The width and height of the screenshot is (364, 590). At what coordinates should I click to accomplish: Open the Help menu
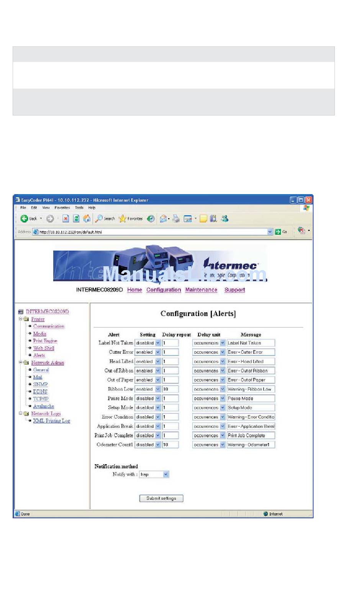92,208
